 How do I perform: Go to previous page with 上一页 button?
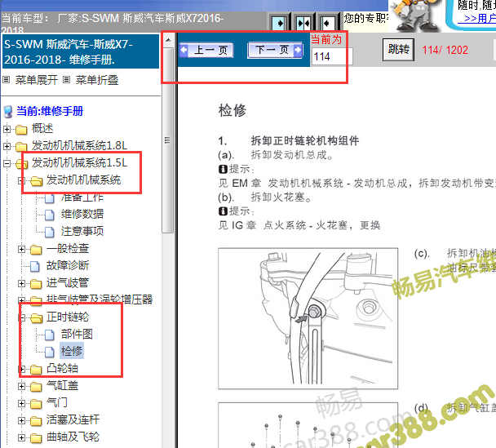206,50
